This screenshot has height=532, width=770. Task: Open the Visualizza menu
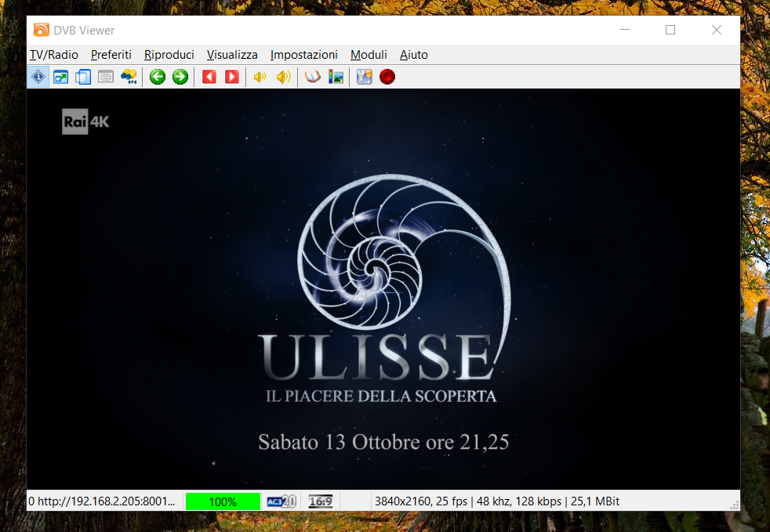click(232, 55)
